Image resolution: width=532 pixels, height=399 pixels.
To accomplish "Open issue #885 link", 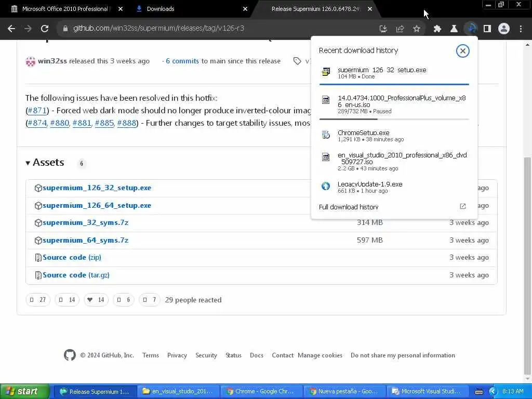I will [104, 123].
